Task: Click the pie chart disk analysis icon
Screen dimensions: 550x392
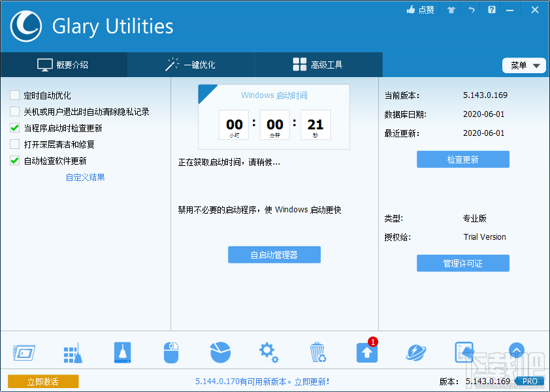Action: (220, 351)
